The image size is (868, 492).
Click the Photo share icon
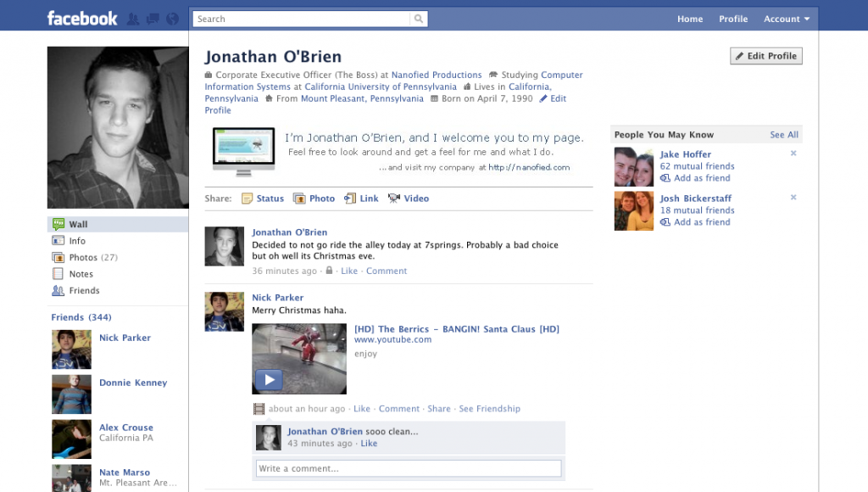tap(299, 198)
